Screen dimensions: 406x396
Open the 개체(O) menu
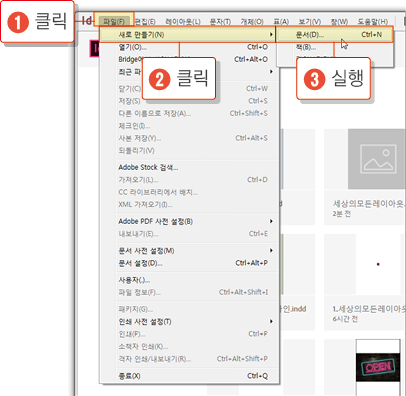(x=252, y=22)
